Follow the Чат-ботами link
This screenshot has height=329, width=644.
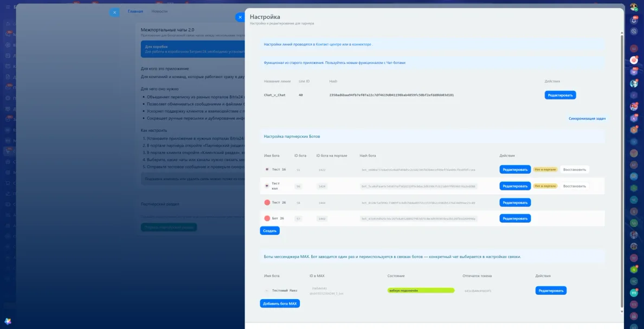[395, 63]
